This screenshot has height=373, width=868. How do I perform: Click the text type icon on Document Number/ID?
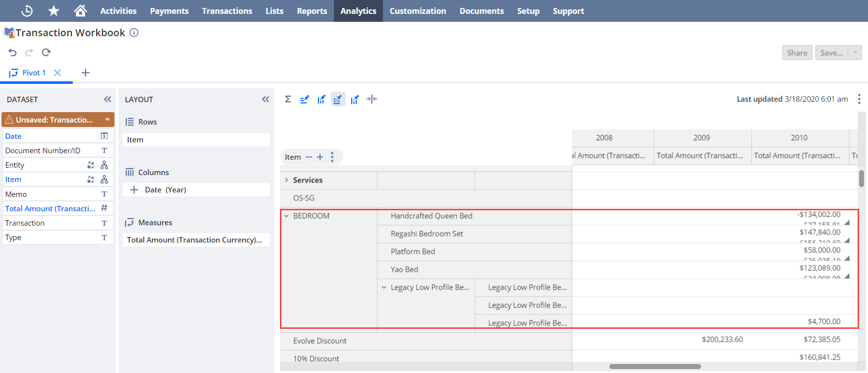104,150
